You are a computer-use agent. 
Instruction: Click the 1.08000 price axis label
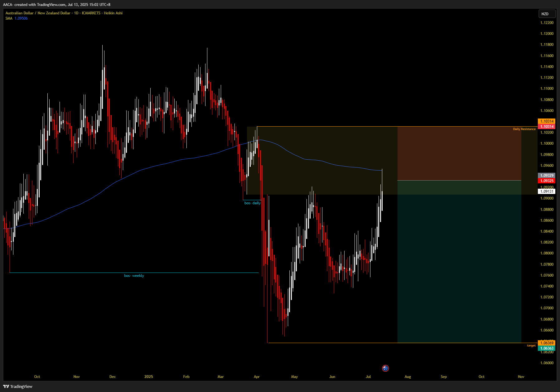pyautogui.click(x=547, y=253)
